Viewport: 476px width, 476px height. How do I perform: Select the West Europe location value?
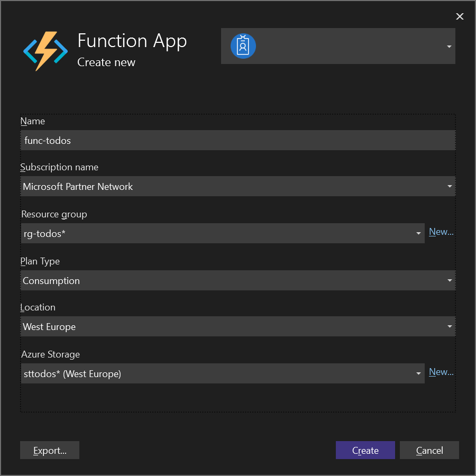pyautogui.click(x=49, y=326)
